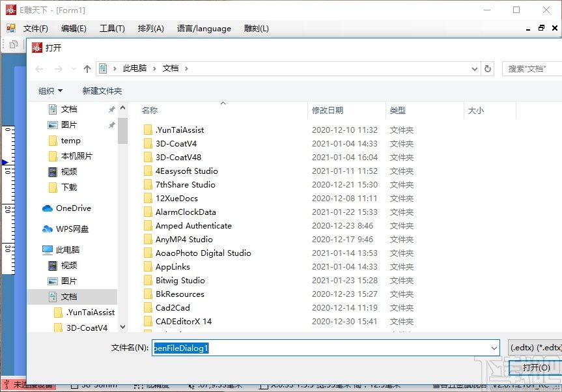Viewport: 562px width, 392px height.
Task: Go up one folder level
Action: click(87, 69)
